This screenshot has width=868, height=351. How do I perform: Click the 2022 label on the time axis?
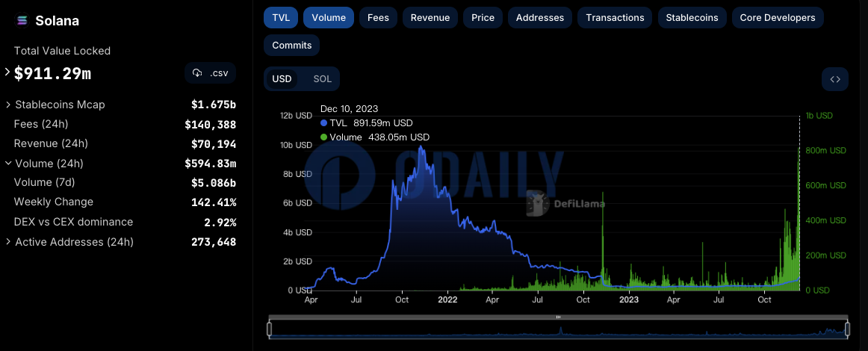tap(447, 300)
